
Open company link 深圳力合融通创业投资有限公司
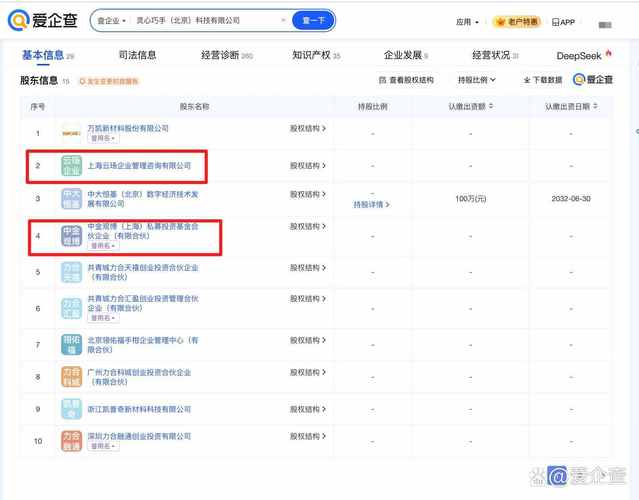[139, 436]
